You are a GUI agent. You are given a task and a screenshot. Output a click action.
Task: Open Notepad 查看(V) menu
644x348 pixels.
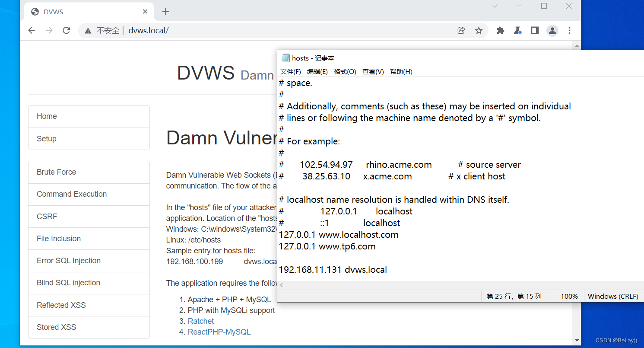pyautogui.click(x=373, y=72)
